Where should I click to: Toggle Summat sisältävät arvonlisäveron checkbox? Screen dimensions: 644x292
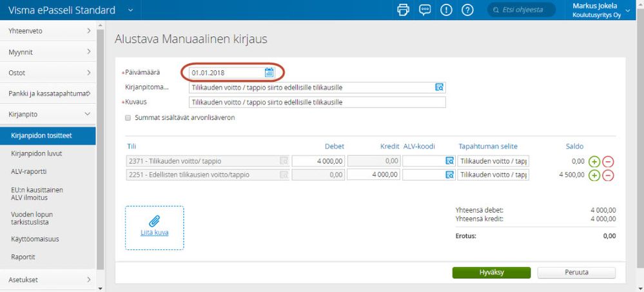pyautogui.click(x=128, y=118)
